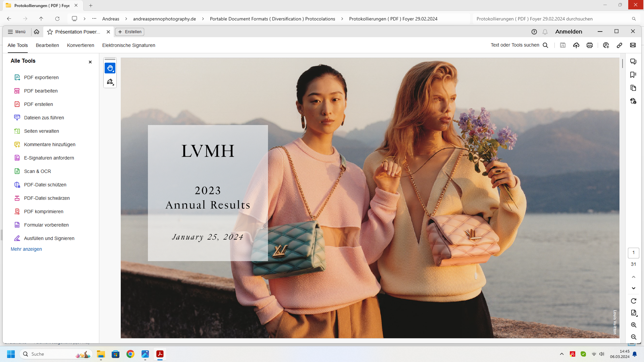Switch to Konvertieren tab
The image size is (644, 362).
pyautogui.click(x=80, y=45)
